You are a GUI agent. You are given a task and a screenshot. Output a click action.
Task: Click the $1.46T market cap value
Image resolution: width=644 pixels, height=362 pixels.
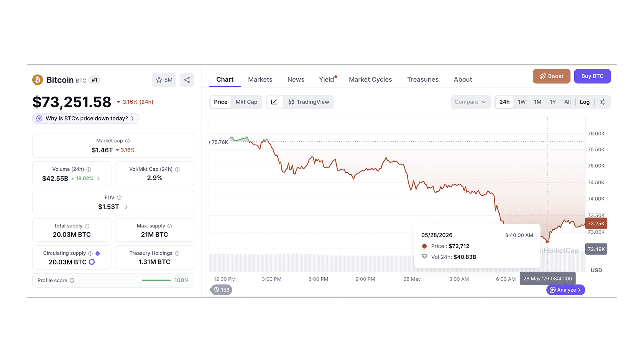tap(102, 150)
